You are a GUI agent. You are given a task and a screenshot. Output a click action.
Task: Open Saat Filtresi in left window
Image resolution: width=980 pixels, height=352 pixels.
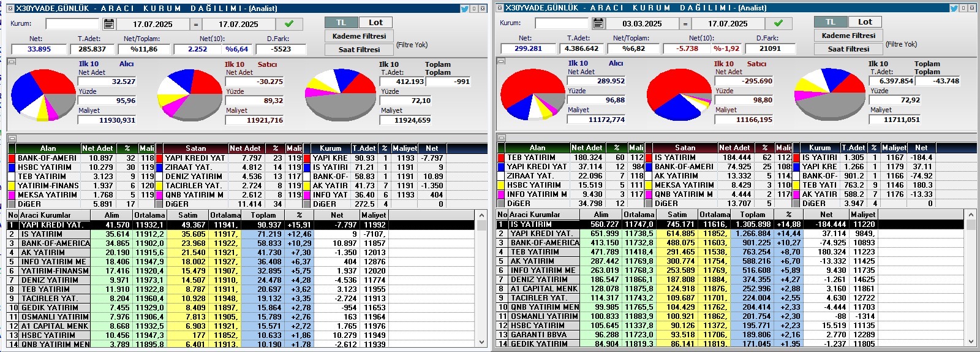[x=359, y=50]
